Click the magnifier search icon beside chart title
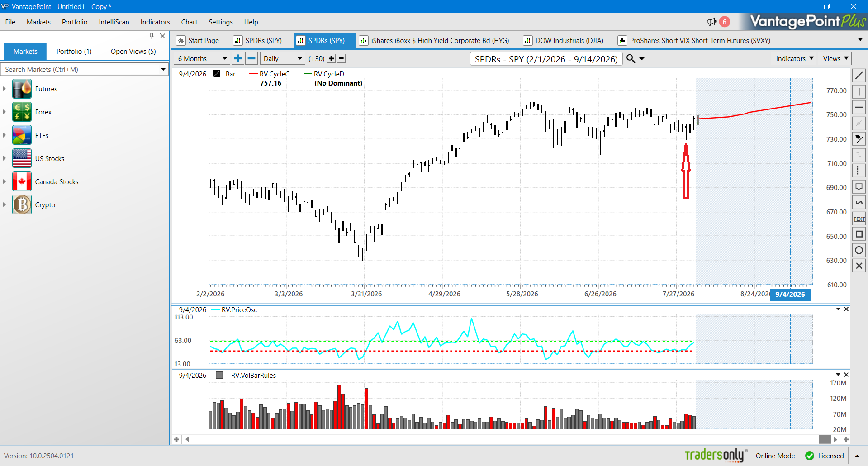This screenshot has width=868, height=466. point(631,59)
